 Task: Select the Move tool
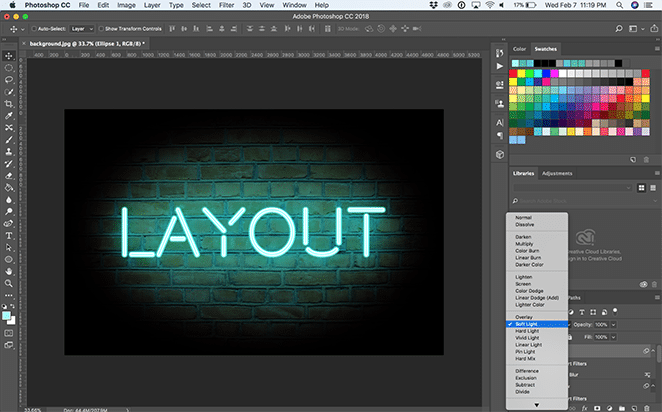click(8, 54)
